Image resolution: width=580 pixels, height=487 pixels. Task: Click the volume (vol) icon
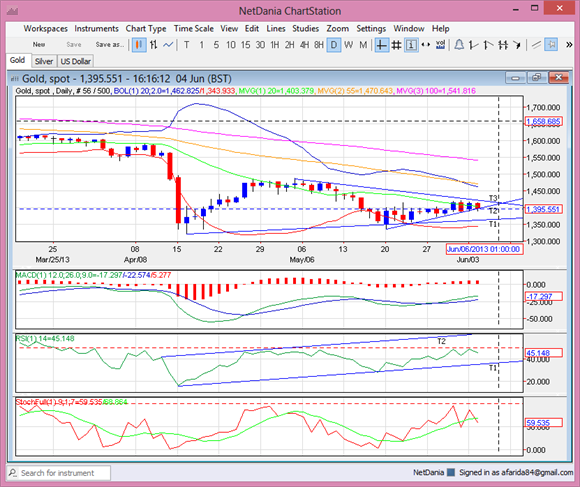tap(440, 45)
